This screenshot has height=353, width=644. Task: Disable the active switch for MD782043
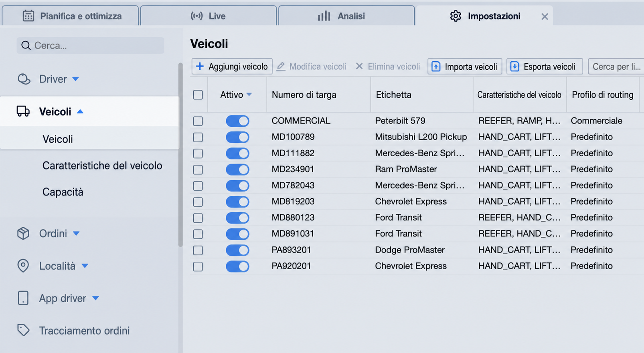click(x=237, y=186)
